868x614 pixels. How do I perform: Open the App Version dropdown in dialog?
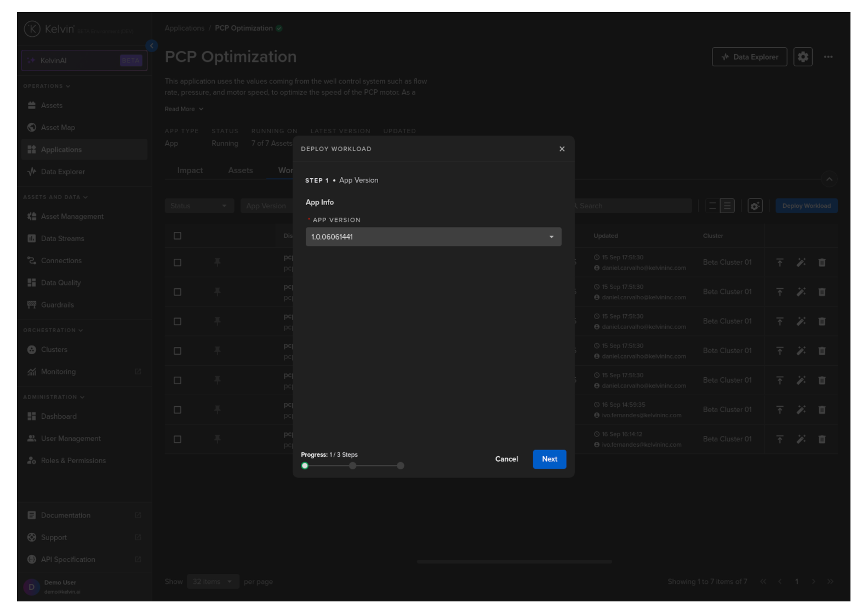click(x=433, y=237)
